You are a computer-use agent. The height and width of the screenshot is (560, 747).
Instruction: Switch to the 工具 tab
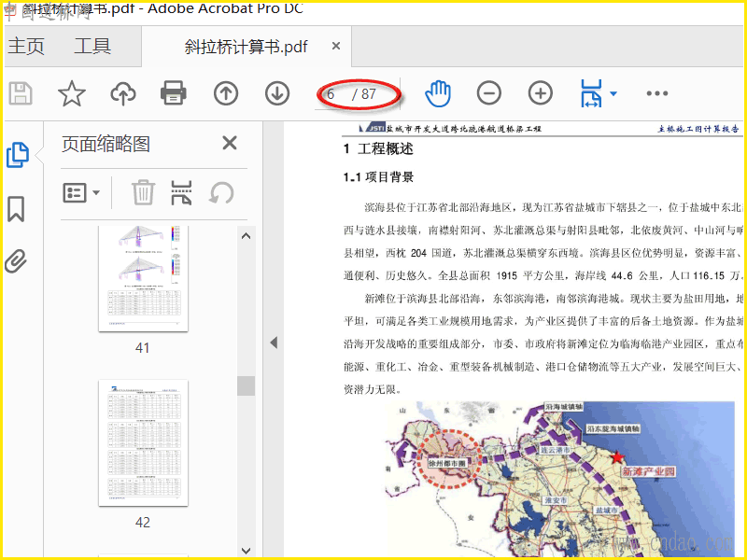click(x=92, y=47)
